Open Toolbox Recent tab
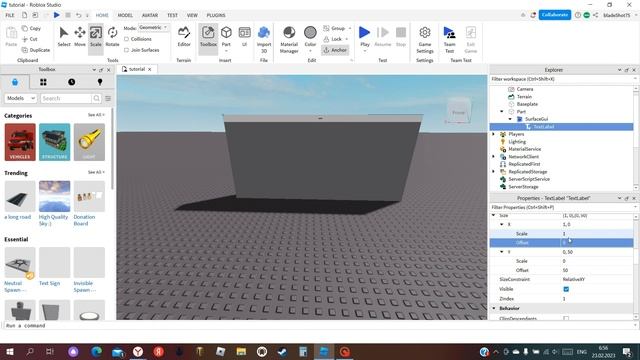The height and width of the screenshot is (360, 640). [71, 82]
